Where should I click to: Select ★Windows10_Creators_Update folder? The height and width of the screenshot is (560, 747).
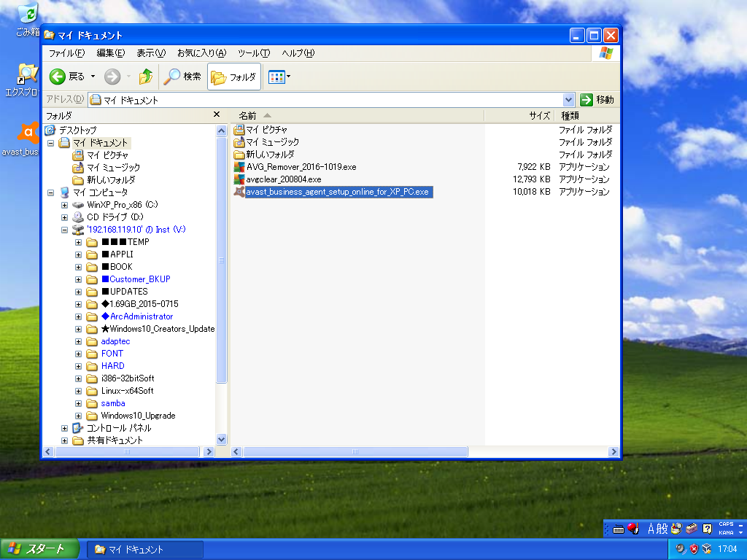coord(150,329)
